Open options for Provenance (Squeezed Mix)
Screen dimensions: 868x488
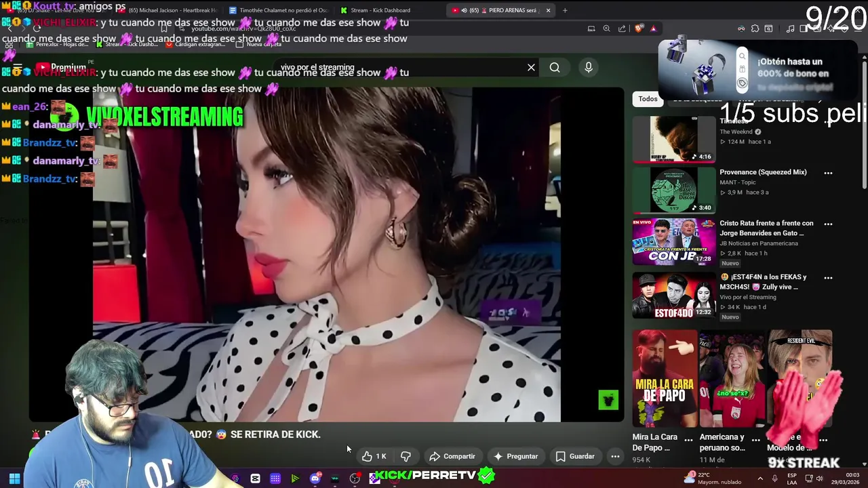[x=828, y=173]
